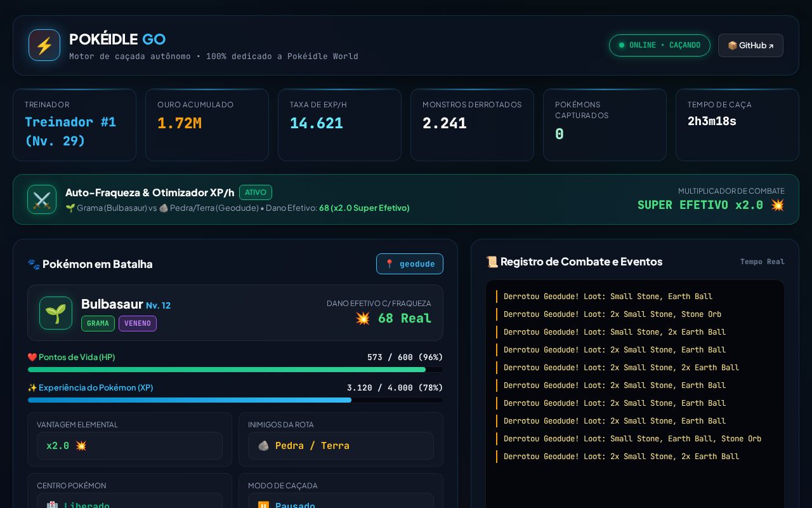Open the GitHub link
The image size is (812, 508).
point(750,45)
